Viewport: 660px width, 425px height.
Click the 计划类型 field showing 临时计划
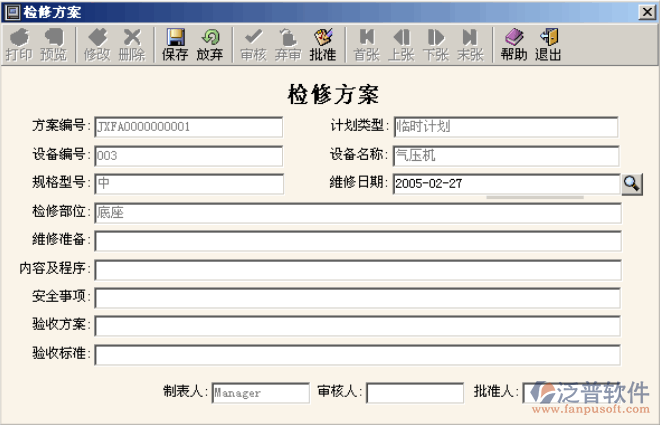click(506, 127)
